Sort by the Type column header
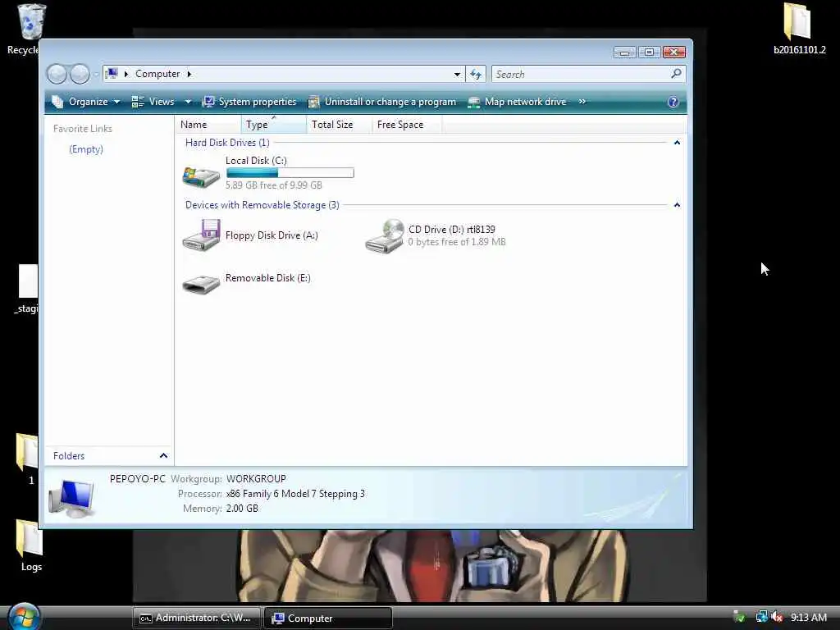The image size is (840, 630). [x=274, y=125]
